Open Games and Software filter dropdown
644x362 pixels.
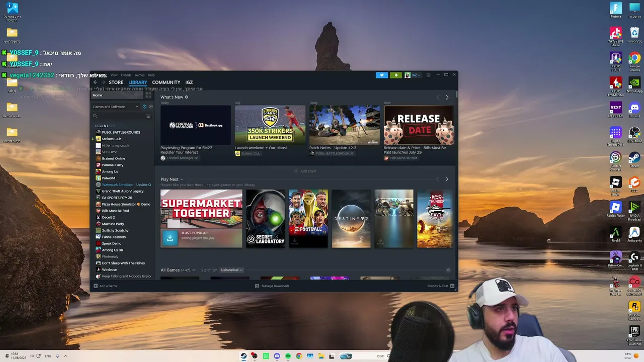pos(115,107)
